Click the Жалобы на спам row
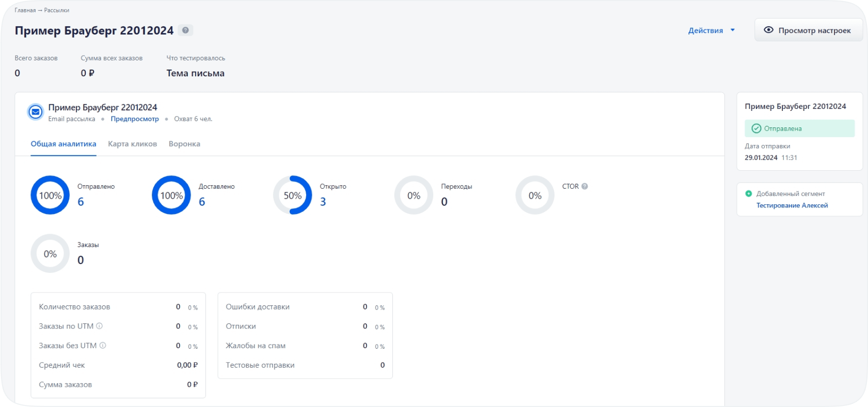 305,346
